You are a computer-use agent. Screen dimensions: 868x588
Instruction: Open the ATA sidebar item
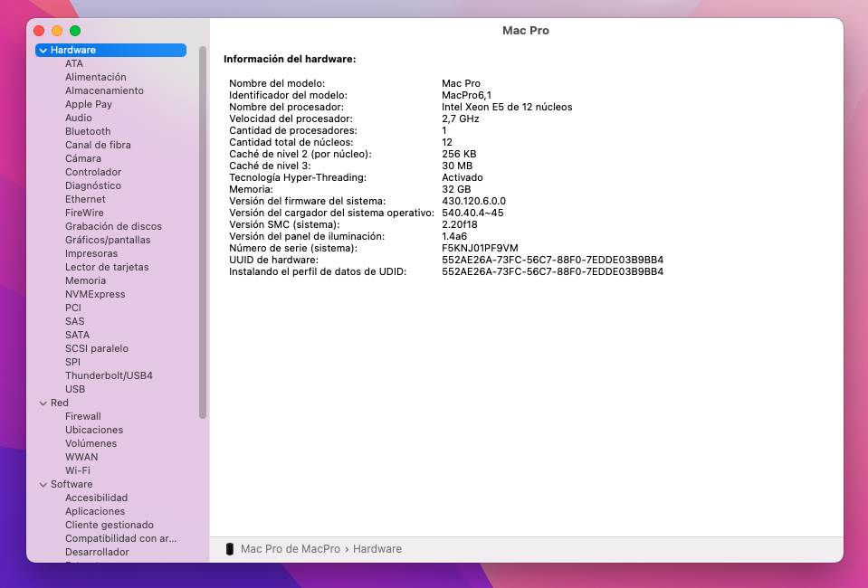74,63
